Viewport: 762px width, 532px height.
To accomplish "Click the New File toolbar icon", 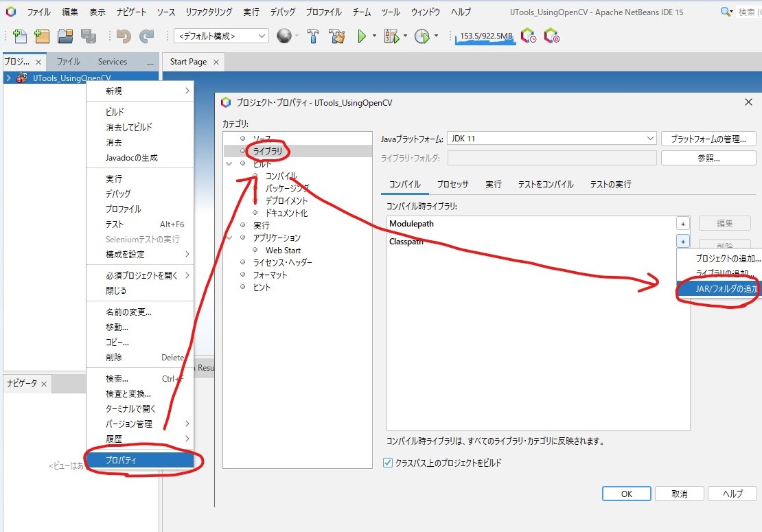I will coord(19,36).
